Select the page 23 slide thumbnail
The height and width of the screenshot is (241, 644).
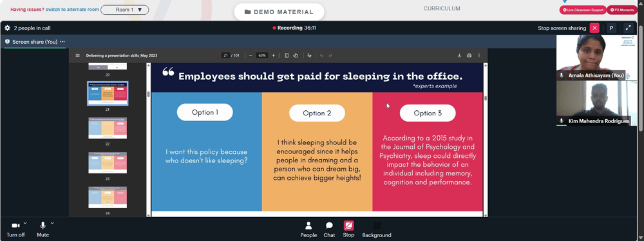108,163
